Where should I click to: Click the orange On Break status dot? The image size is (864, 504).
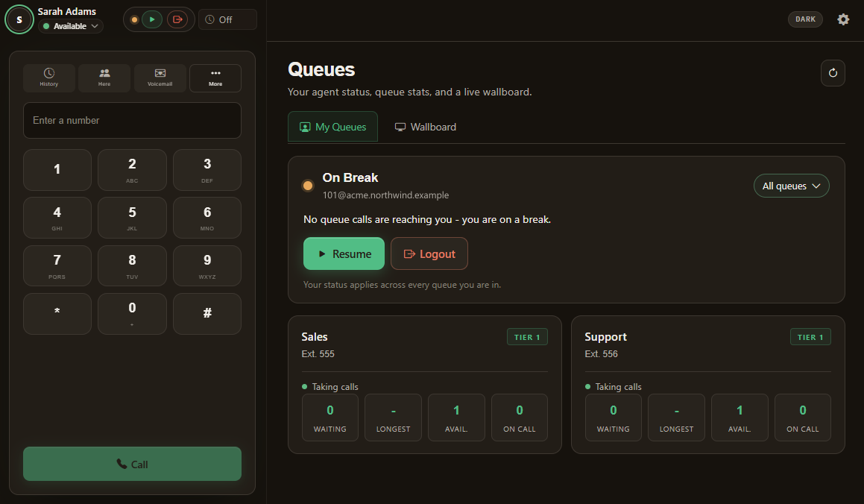pyautogui.click(x=308, y=186)
